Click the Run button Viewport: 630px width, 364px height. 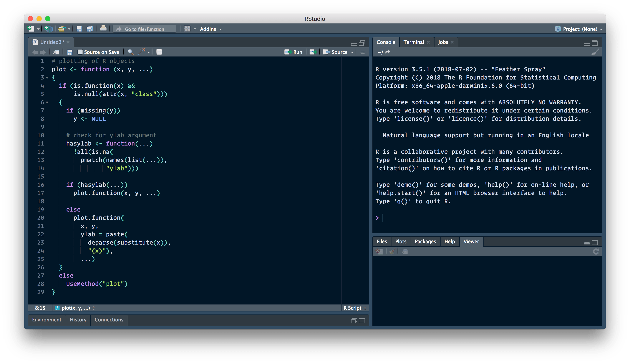[x=294, y=52]
